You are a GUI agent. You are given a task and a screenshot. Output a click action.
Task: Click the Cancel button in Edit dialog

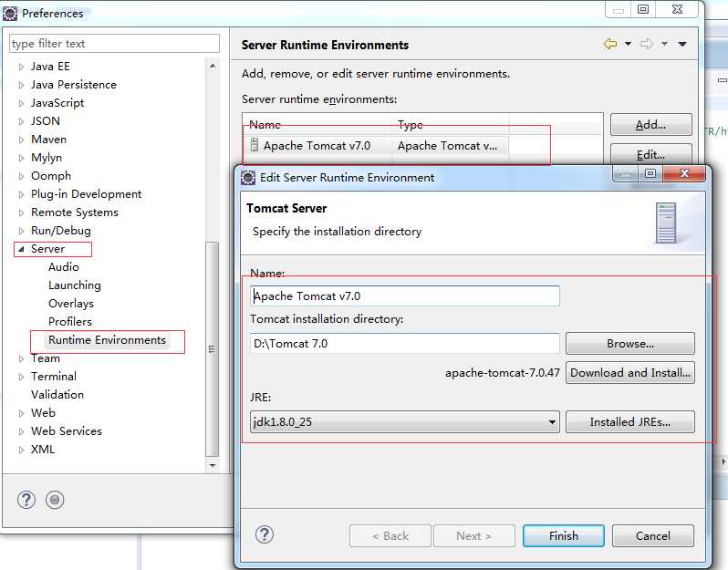[653, 535]
